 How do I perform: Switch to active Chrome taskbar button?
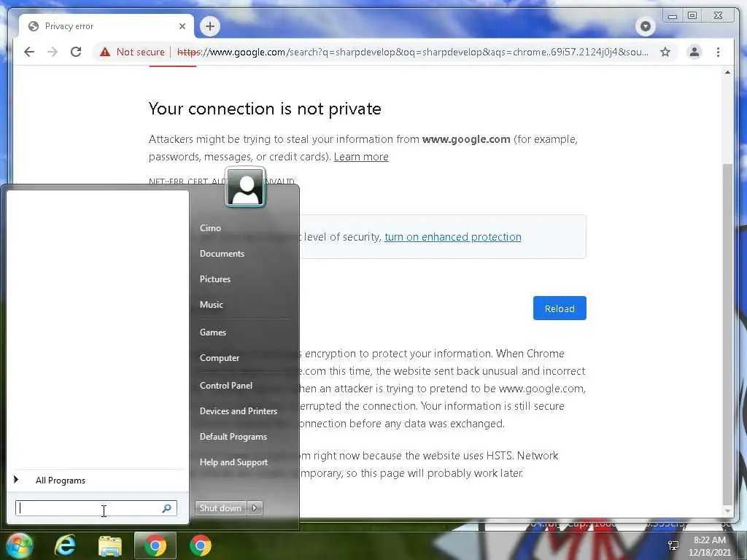[x=155, y=545]
